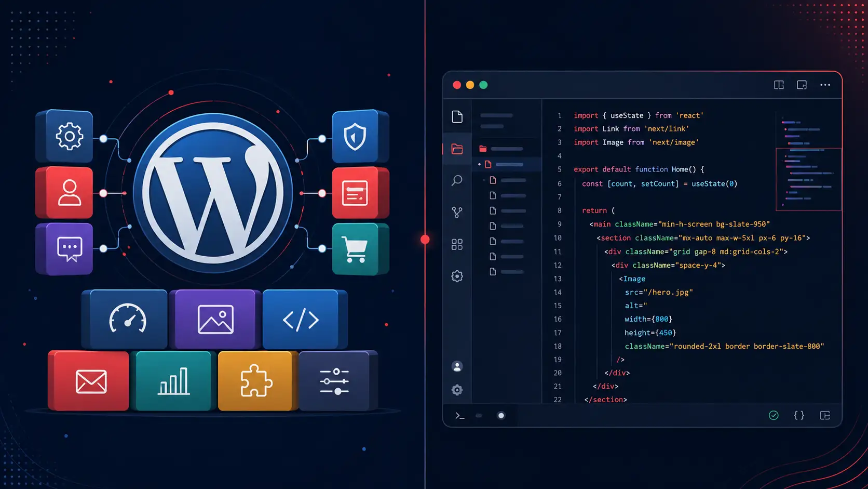Click the red form document block
868x489 pixels.
(360, 192)
